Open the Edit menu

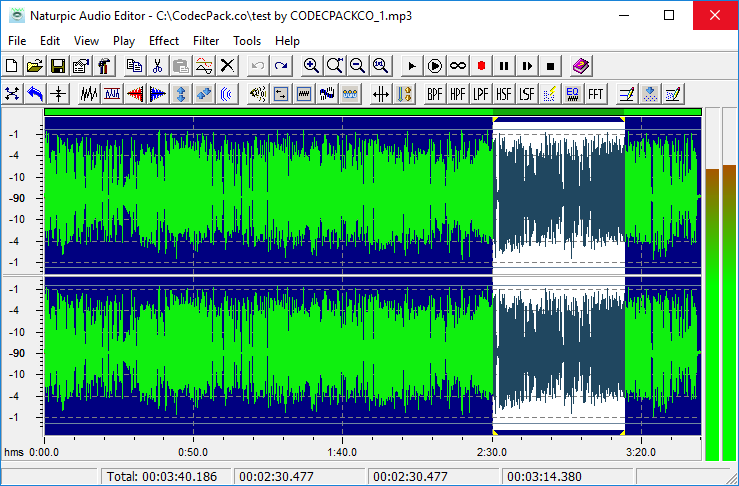(50, 41)
